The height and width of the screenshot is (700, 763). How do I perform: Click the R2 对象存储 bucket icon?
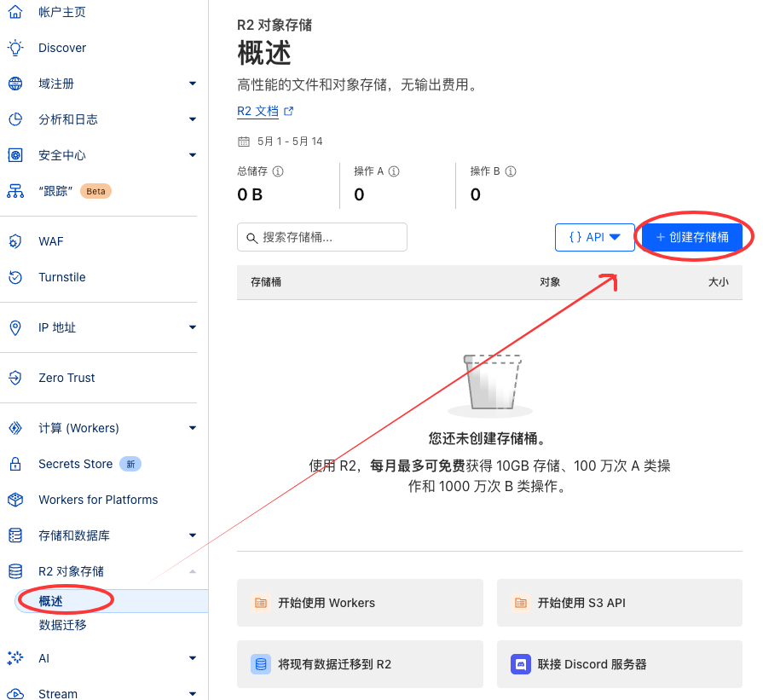[15, 571]
